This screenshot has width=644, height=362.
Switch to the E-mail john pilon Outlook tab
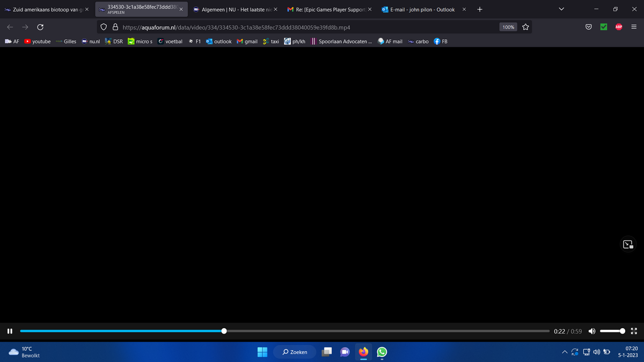click(x=422, y=10)
